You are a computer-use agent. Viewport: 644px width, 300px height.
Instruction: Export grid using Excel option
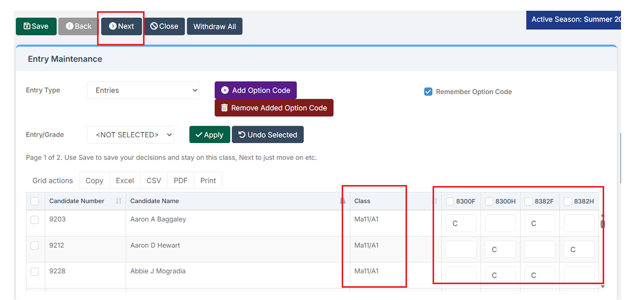tap(125, 180)
